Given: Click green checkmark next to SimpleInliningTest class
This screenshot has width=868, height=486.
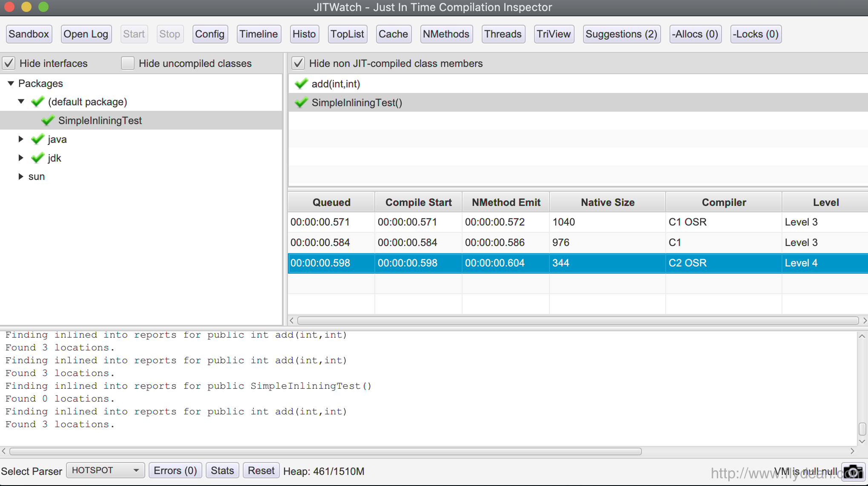Looking at the screenshot, I should tap(48, 121).
